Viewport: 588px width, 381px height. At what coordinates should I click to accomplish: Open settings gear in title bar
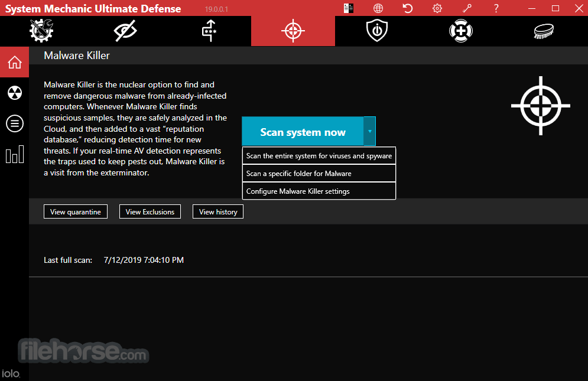click(437, 8)
